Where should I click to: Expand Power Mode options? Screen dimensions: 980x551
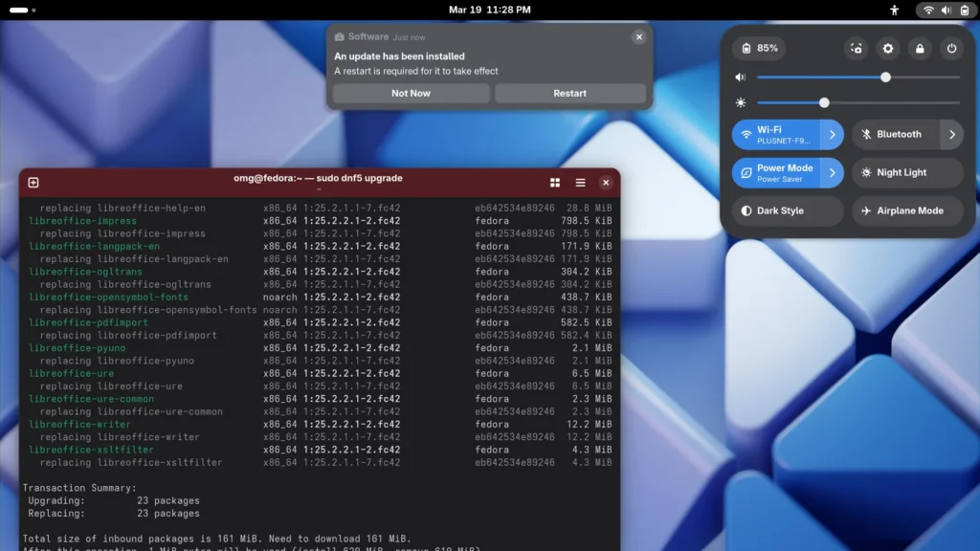click(832, 172)
